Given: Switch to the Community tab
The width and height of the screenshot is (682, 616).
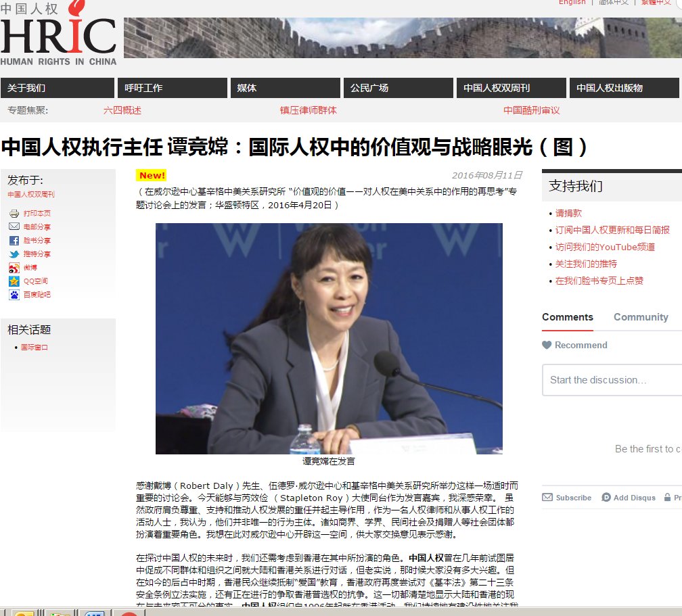Looking at the screenshot, I should (x=641, y=317).
